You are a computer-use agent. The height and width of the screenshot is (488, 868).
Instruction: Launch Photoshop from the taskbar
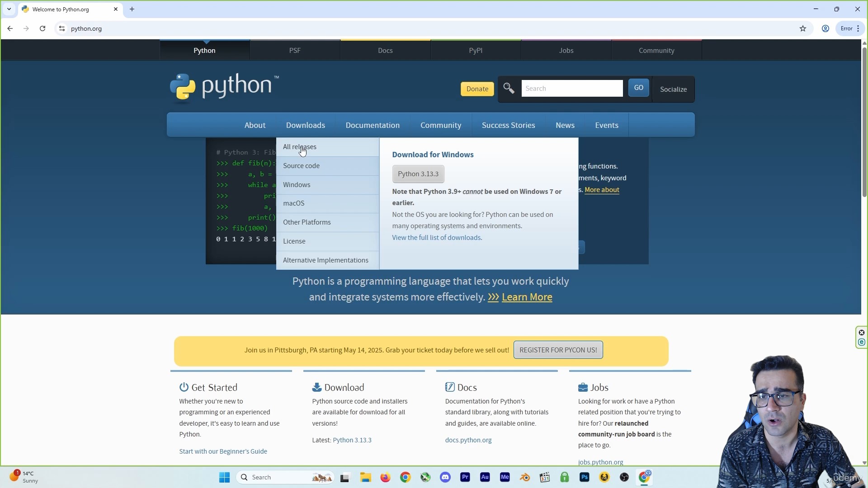[x=585, y=477]
